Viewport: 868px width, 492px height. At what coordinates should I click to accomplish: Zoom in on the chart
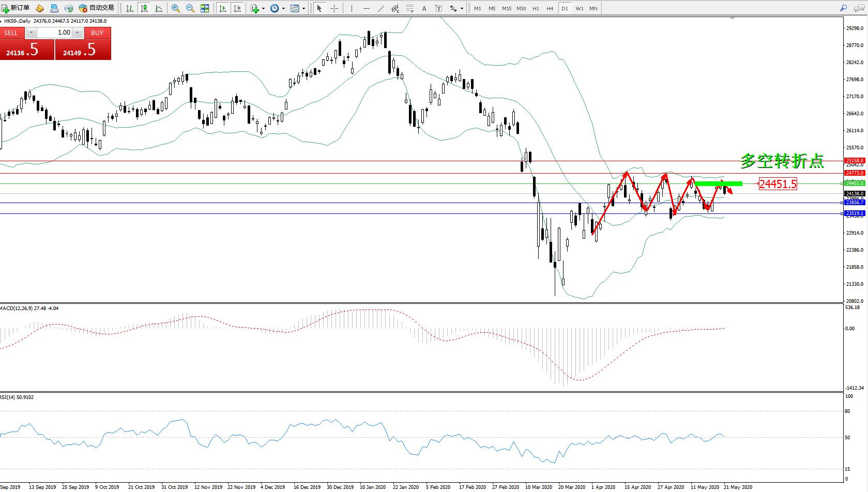176,8
